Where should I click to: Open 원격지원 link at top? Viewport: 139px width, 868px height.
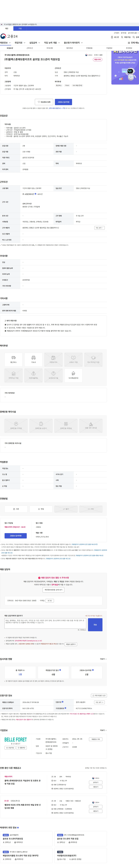[124, 33]
